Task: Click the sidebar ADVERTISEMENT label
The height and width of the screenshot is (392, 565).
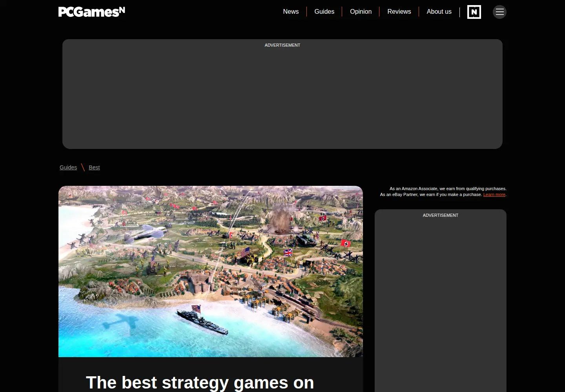Action: [441, 215]
